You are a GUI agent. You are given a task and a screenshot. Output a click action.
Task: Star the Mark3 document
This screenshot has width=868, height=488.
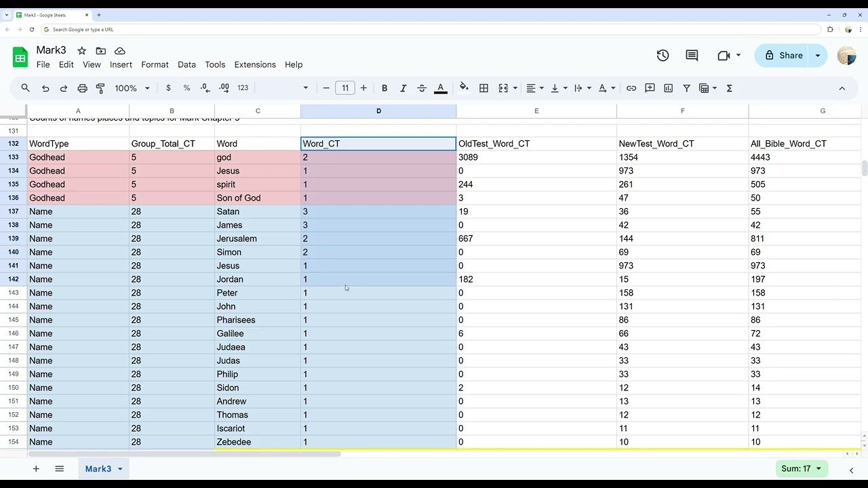tap(82, 51)
